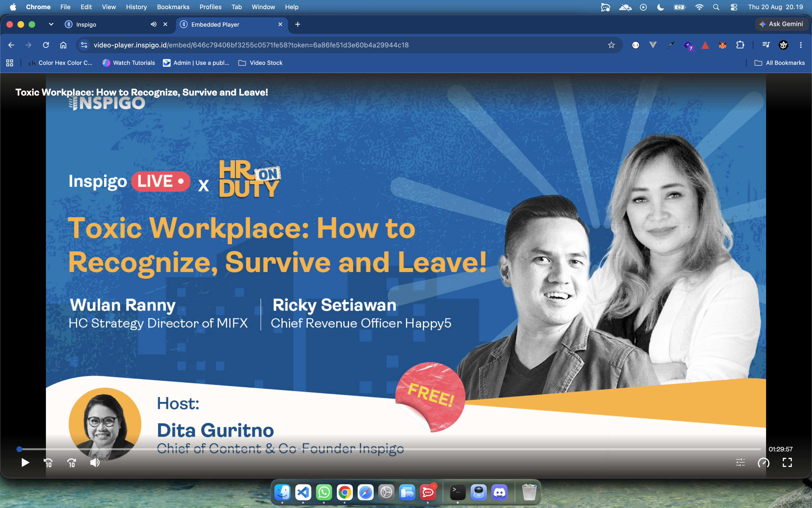Show battery status menu
Screen dimensions: 812x508
click(x=680, y=7)
